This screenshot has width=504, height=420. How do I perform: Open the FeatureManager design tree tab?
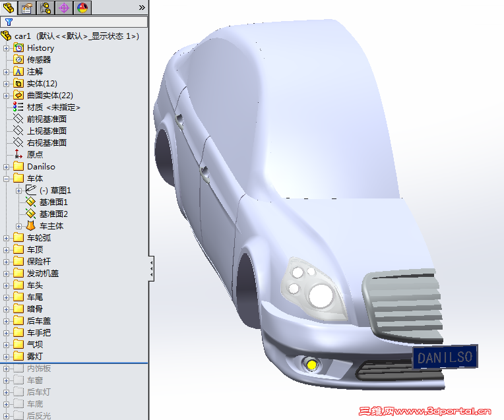coord(9,8)
